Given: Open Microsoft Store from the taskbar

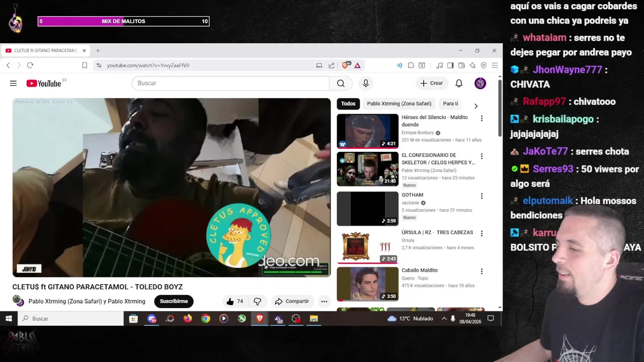Looking at the screenshot, I should (x=133, y=319).
